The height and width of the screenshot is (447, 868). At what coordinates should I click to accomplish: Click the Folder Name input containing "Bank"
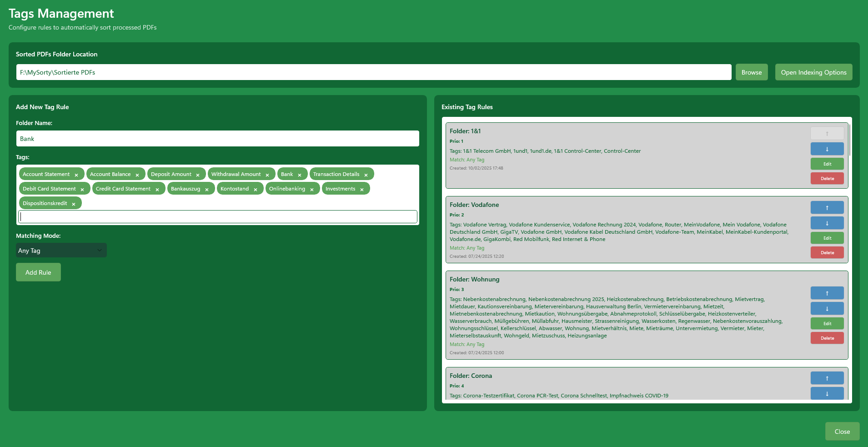point(217,139)
